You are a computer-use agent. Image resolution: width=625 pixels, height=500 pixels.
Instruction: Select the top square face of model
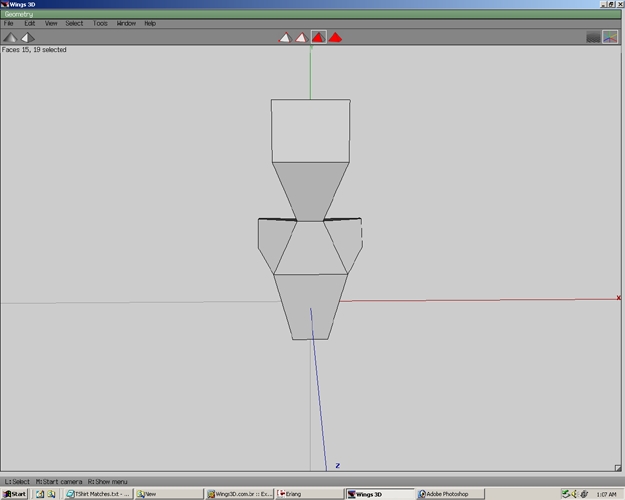point(311,131)
